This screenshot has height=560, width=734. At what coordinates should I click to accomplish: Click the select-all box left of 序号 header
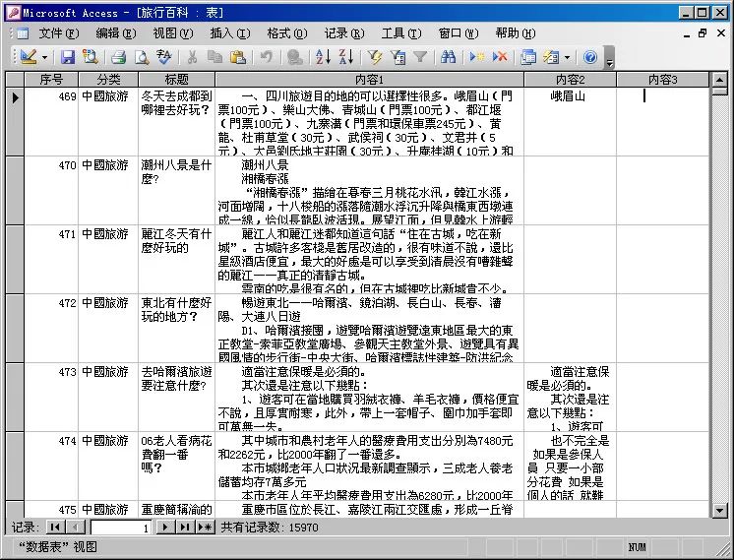(x=15, y=80)
